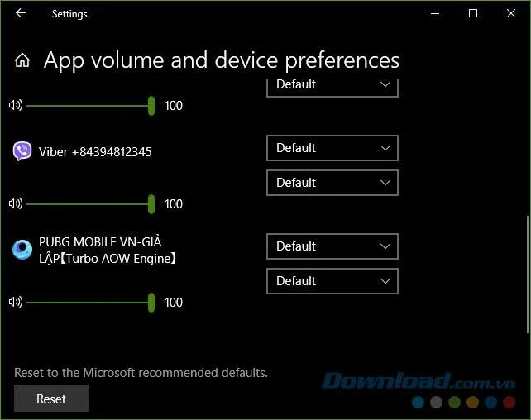Click the Viber app icon
531x420 pixels.
point(22,151)
